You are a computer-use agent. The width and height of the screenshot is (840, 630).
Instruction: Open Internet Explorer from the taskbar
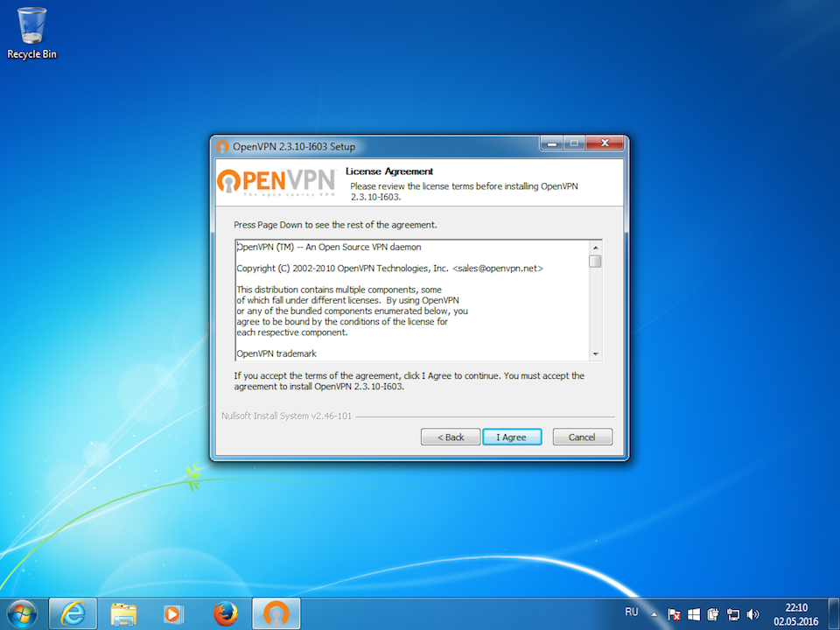[x=73, y=613]
